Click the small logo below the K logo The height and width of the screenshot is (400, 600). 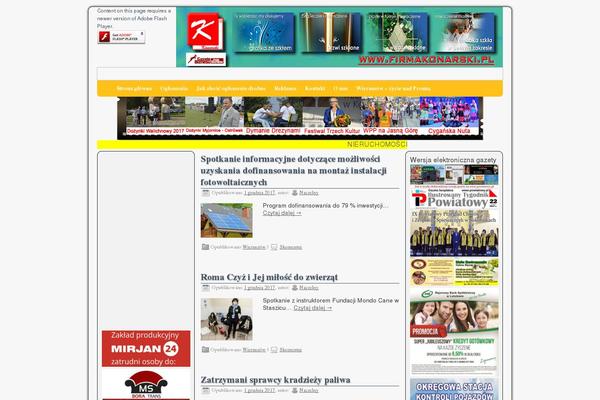tap(206, 60)
